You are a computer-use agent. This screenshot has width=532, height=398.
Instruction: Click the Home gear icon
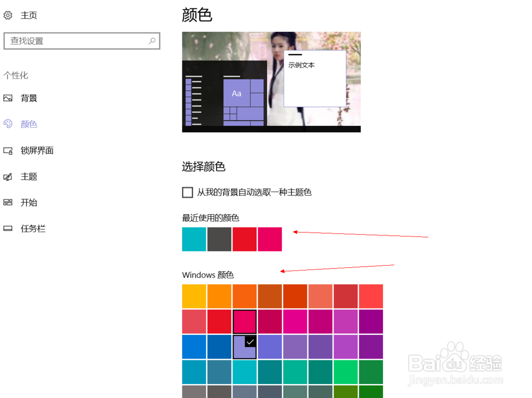click(8, 15)
